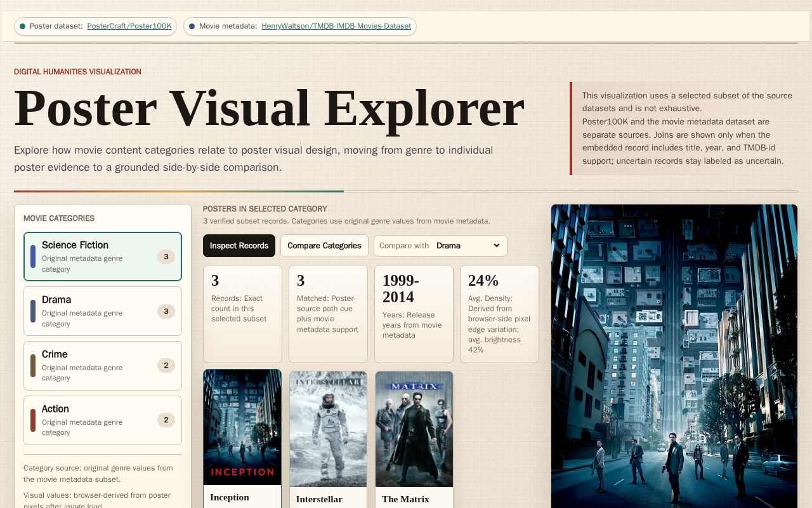Open the PosterCraft/Poster100K dataset link
The image size is (812, 508).
(x=129, y=26)
